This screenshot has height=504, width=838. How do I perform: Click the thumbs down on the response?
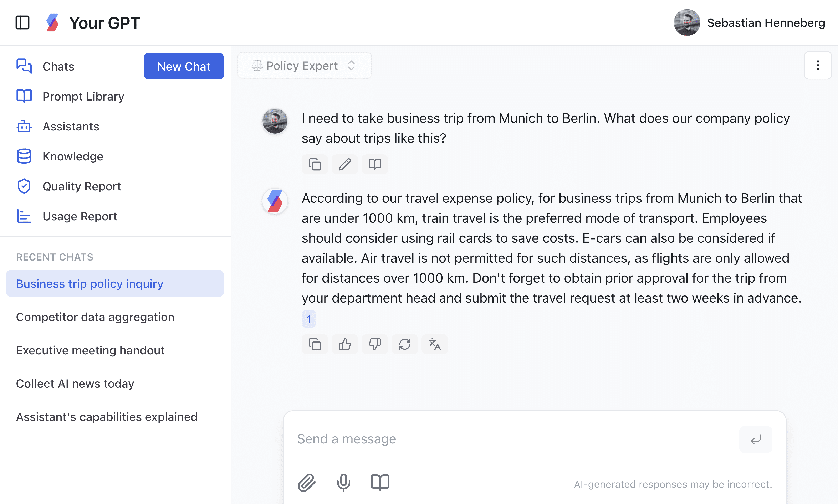tap(375, 344)
